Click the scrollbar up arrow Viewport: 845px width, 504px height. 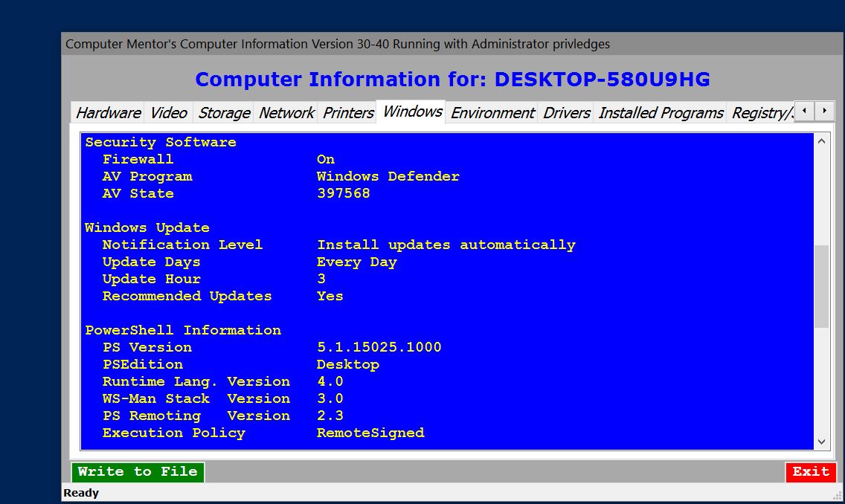(x=821, y=141)
